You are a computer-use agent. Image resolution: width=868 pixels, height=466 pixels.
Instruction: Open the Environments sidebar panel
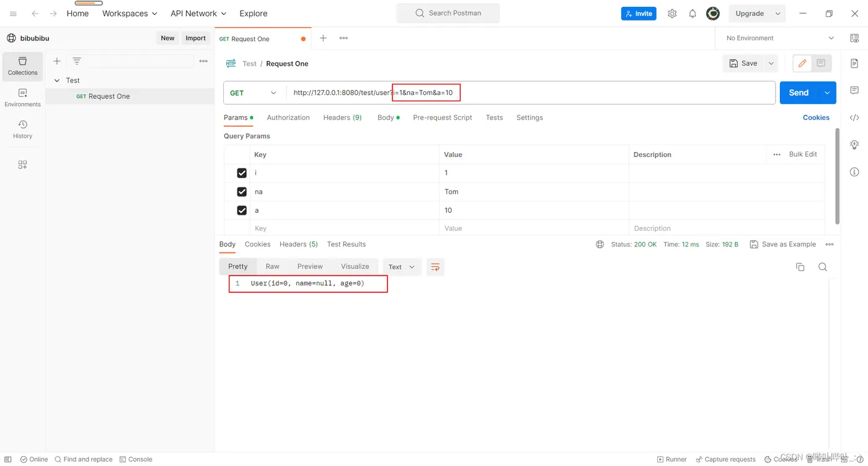pyautogui.click(x=22, y=97)
